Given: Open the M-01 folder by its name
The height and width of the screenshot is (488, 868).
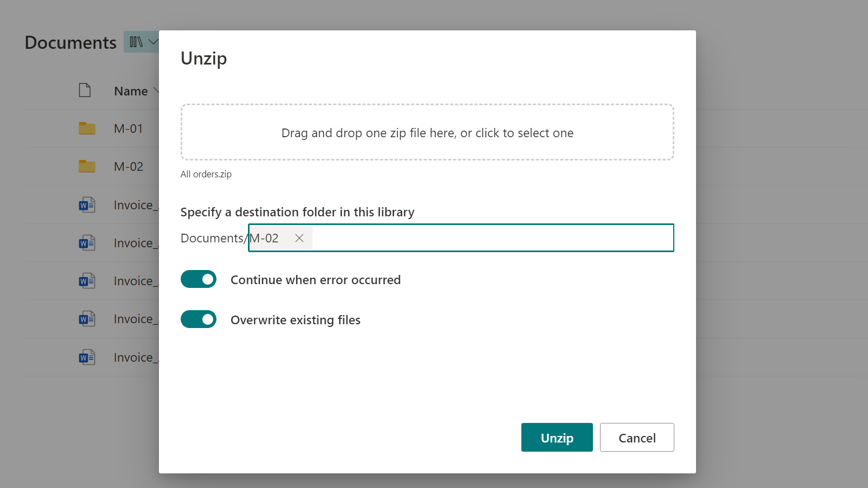Looking at the screenshot, I should tap(129, 128).
